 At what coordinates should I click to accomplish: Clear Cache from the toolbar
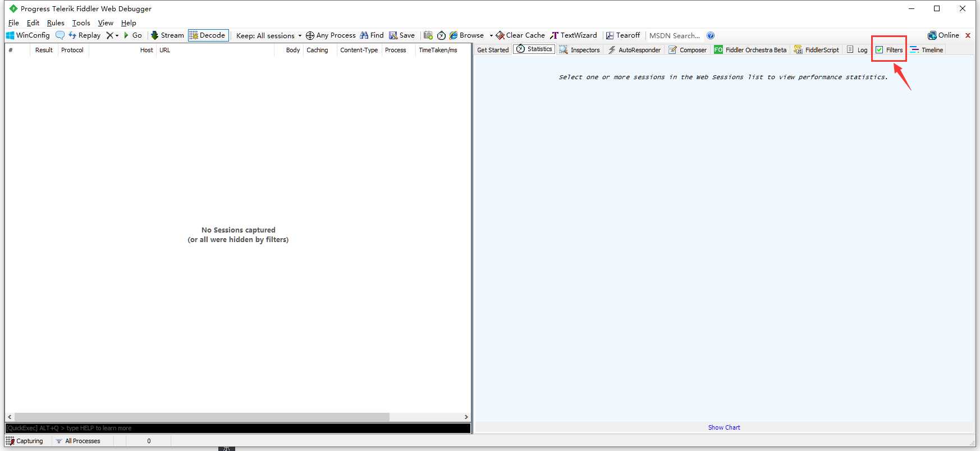pos(520,35)
